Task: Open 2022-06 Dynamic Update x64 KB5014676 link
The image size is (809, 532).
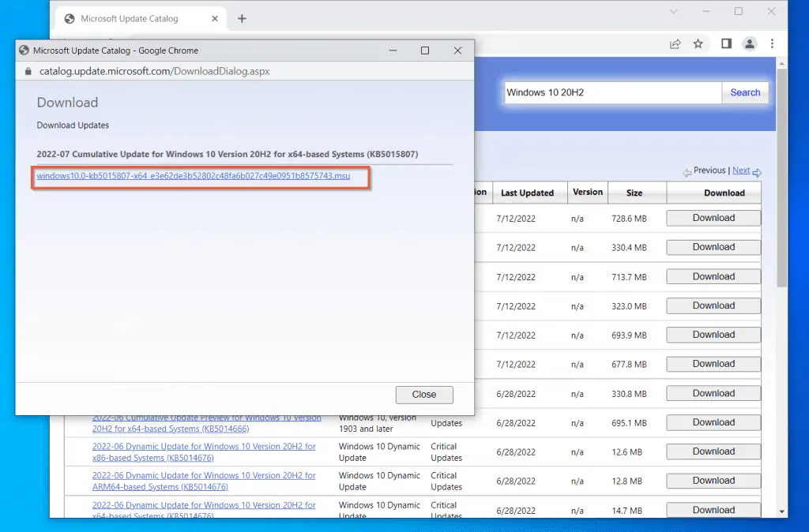Action: pyautogui.click(x=204, y=510)
